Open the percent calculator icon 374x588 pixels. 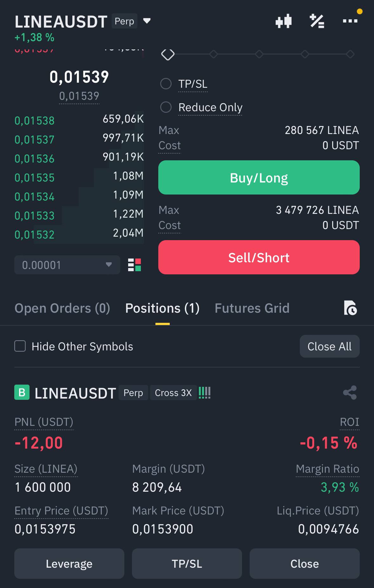tap(317, 21)
